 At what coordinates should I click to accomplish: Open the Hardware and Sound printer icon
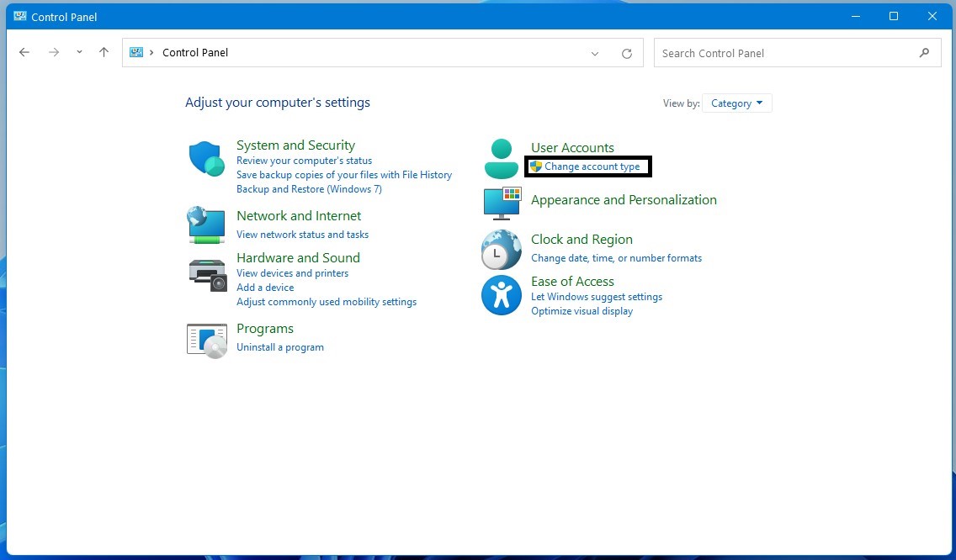(x=208, y=275)
